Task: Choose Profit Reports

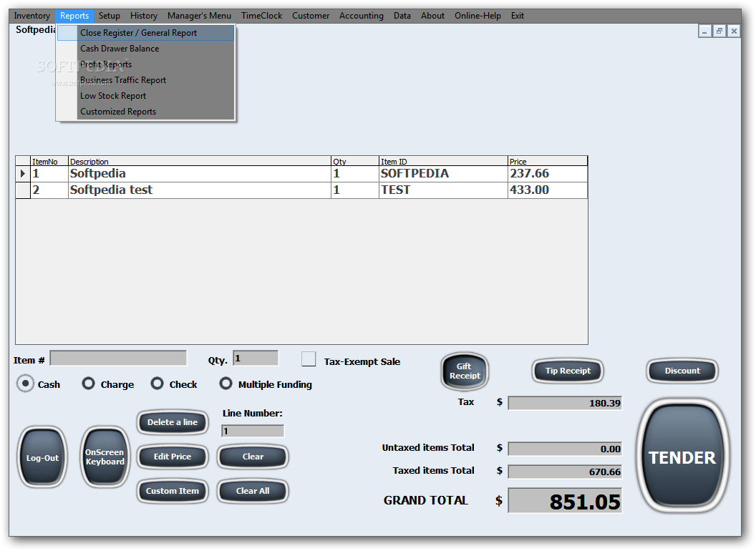Action: tap(145, 64)
